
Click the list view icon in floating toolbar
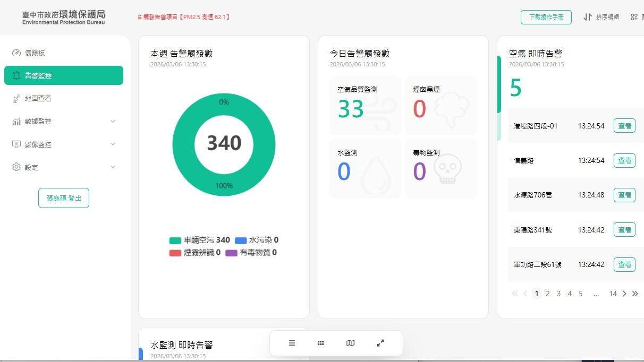(x=292, y=343)
